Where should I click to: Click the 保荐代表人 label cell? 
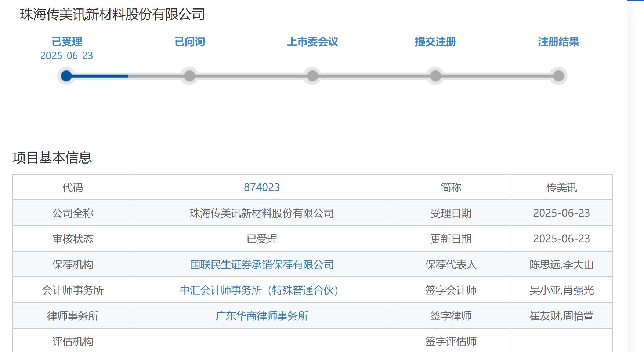(451, 264)
